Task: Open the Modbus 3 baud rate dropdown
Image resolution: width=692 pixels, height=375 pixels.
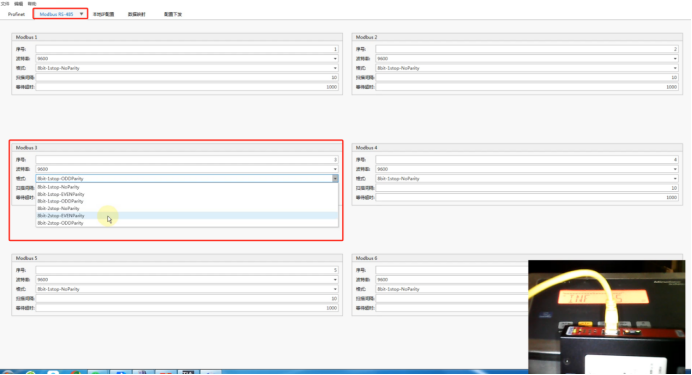Action: 187,169
